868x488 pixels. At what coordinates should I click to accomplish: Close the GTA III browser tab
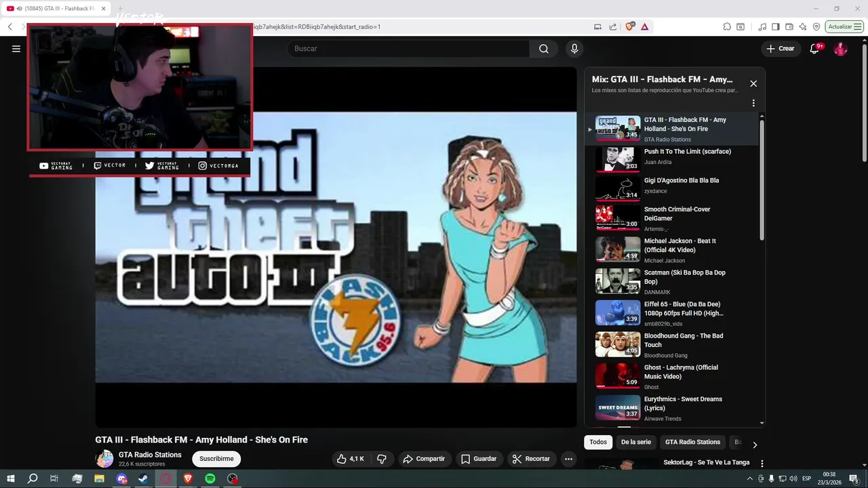point(104,9)
